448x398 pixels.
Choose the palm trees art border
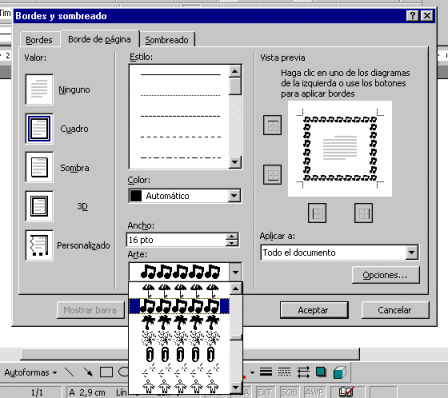coord(180,322)
